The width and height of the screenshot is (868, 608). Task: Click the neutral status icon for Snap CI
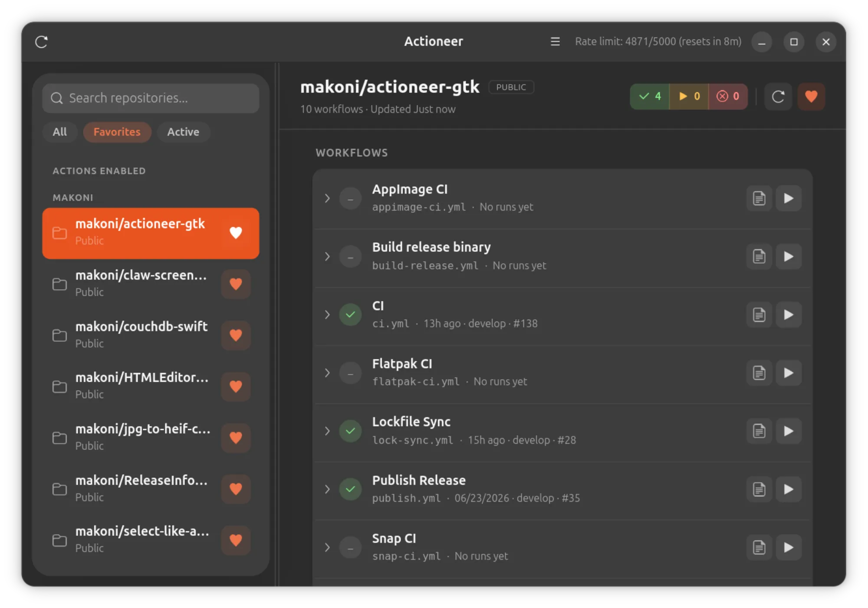351,548
